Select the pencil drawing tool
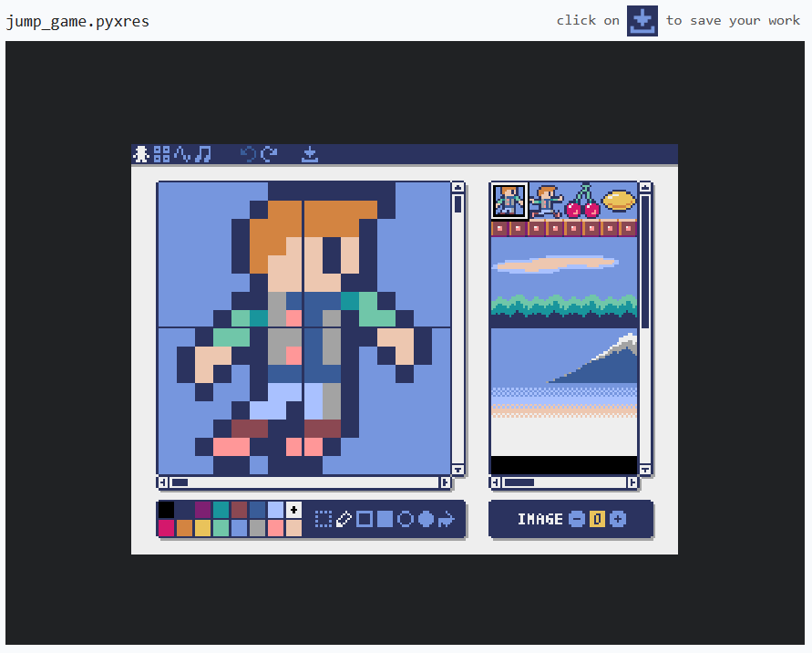The image size is (812, 653). pos(344,519)
